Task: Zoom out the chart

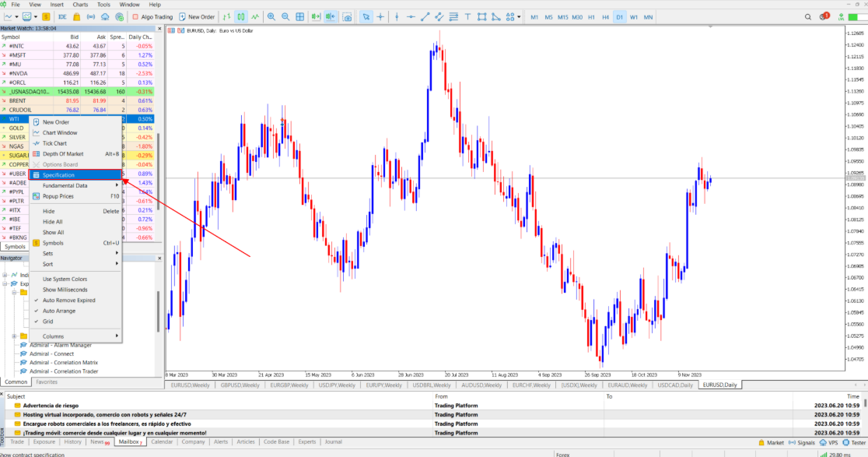Action: coord(285,17)
